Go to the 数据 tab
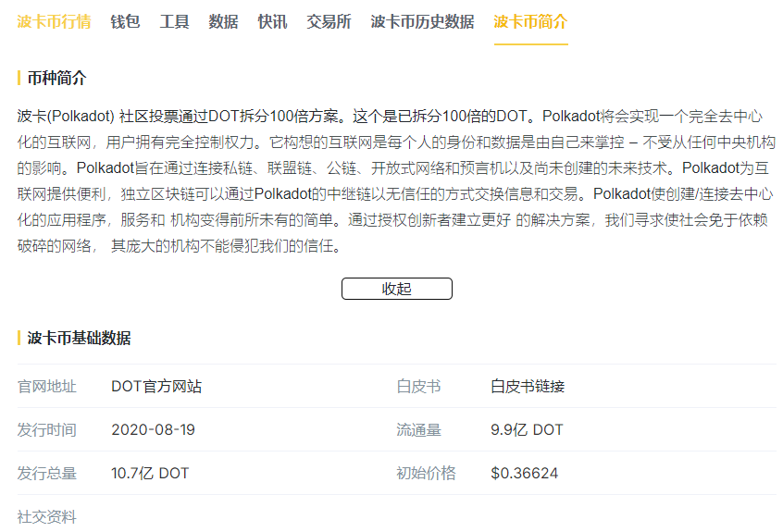 tap(223, 22)
